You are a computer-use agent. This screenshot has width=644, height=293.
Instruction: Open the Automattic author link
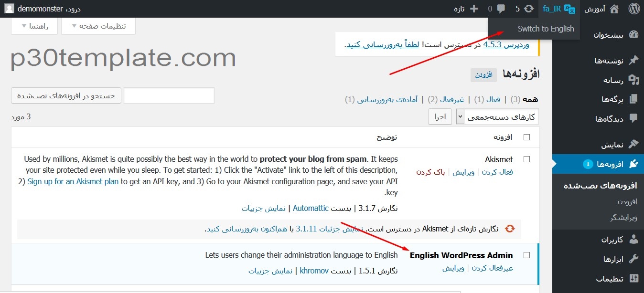(311, 208)
